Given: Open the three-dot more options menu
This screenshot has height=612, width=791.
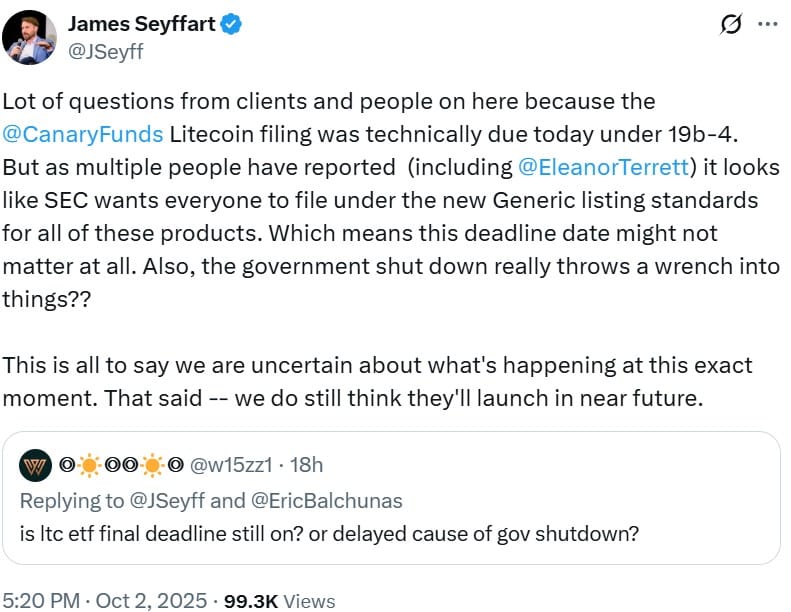Looking at the screenshot, I should coord(767,24).
